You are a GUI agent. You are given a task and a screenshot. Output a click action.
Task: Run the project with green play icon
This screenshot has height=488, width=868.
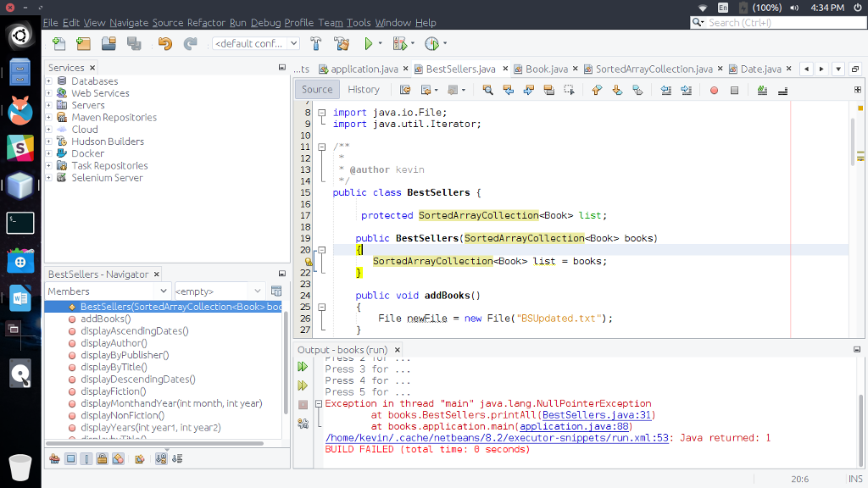[x=369, y=43]
